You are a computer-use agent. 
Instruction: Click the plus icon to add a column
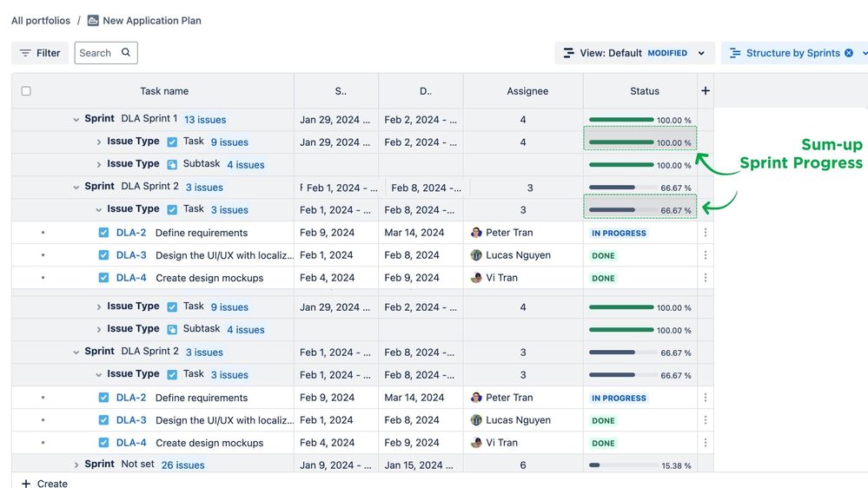pos(706,91)
